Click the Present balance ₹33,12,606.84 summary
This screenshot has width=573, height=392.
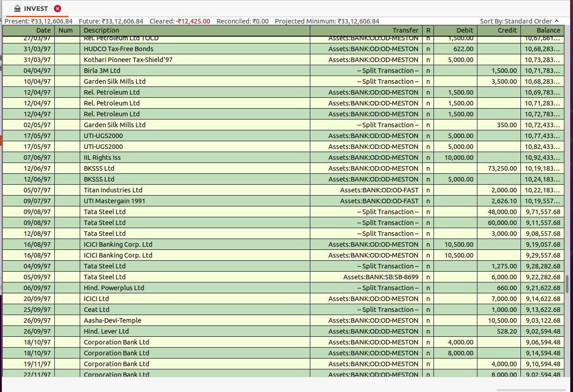39,21
